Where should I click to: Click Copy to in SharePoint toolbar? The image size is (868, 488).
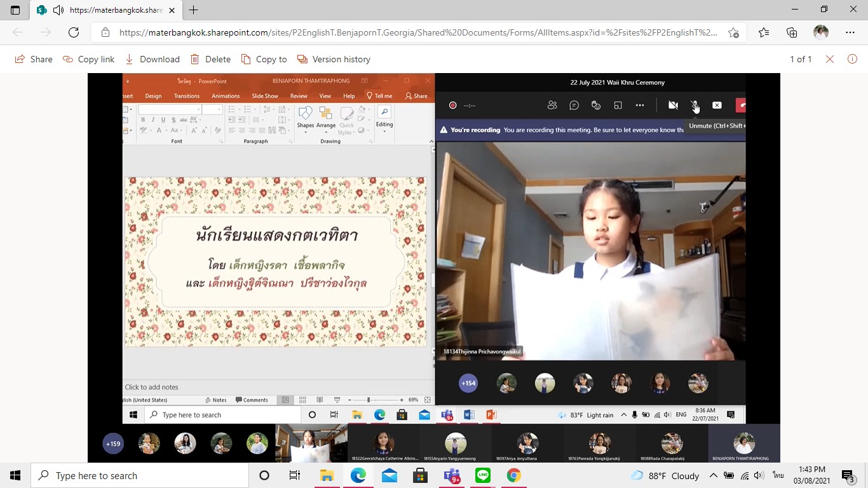click(264, 59)
